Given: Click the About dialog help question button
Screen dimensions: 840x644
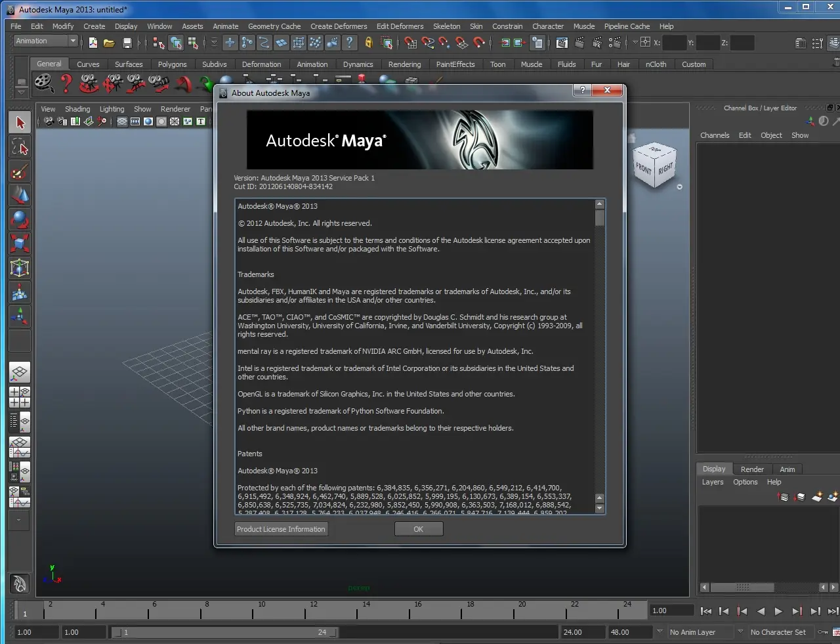Looking at the screenshot, I should (582, 90).
